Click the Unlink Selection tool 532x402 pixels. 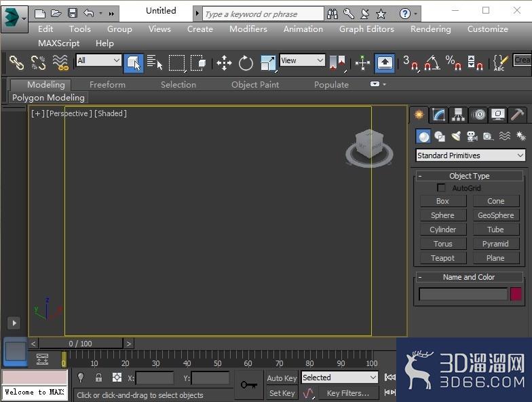(x=38, y=62)
